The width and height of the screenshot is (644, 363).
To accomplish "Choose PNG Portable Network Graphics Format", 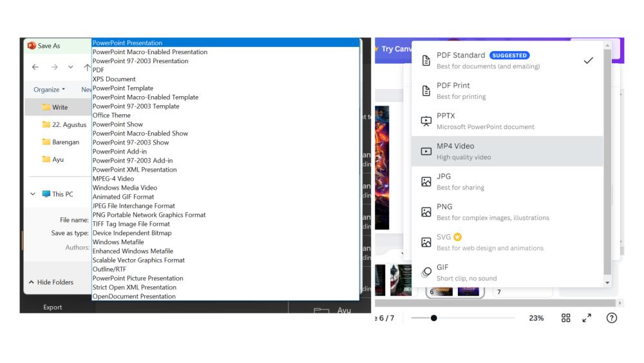I will pos(225,215).
